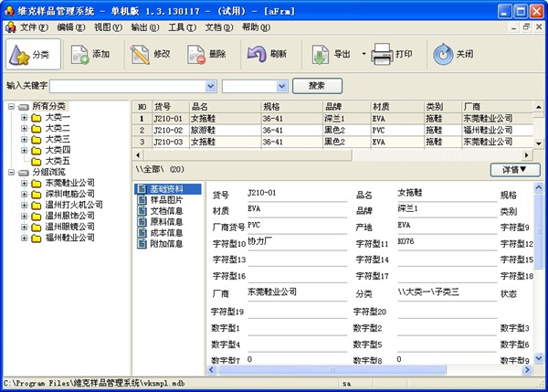Click the inner window restore button
The image size is (548, 392).
[x=526, y=26]
